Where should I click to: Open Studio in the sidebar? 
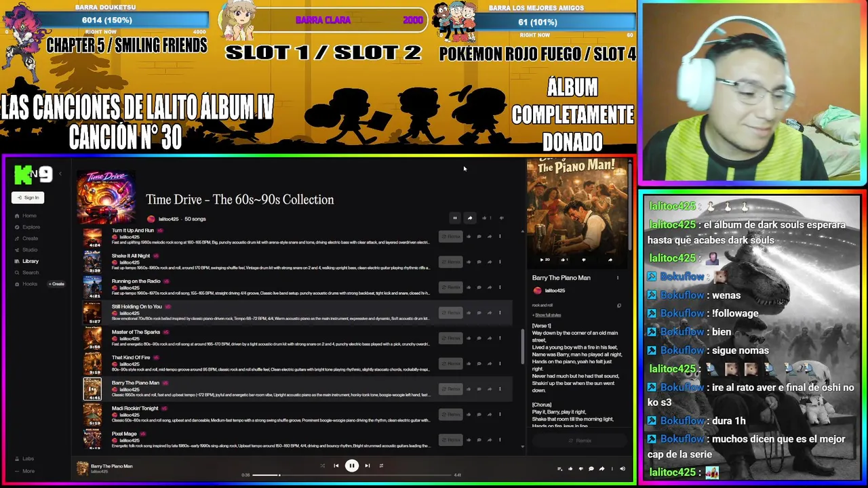[x=26, y=249]
